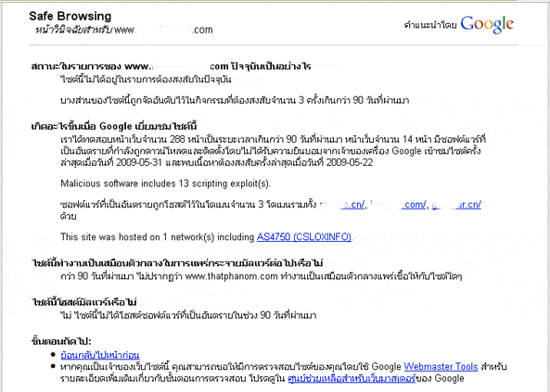The width and height of the screenshot is (550, 392).
Task: Open the AS4750 (CSLOXINFO) network link
Action: 304,237
